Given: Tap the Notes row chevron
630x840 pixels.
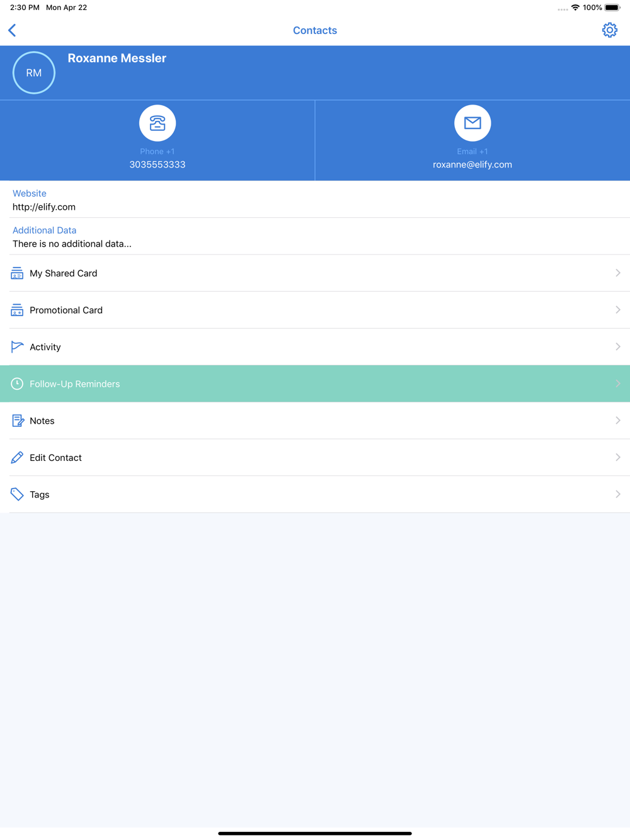Looking at the screenshot, I should [x=618, y=421].
